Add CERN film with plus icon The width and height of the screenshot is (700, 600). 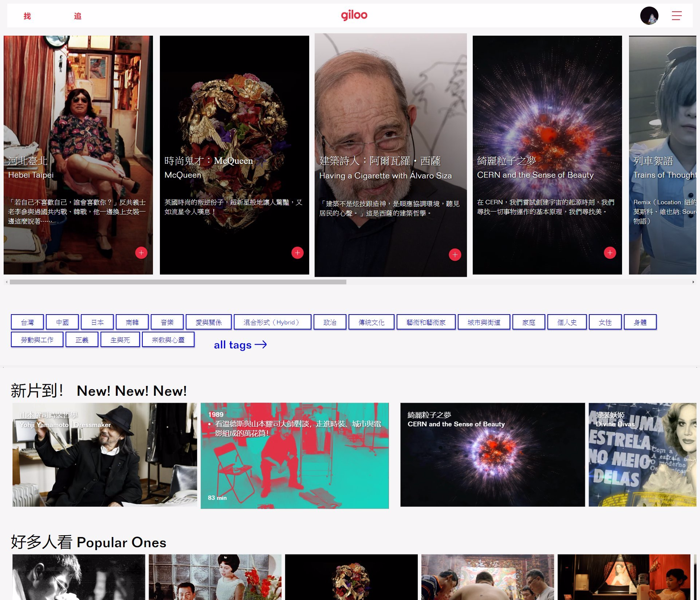[610, 253]
